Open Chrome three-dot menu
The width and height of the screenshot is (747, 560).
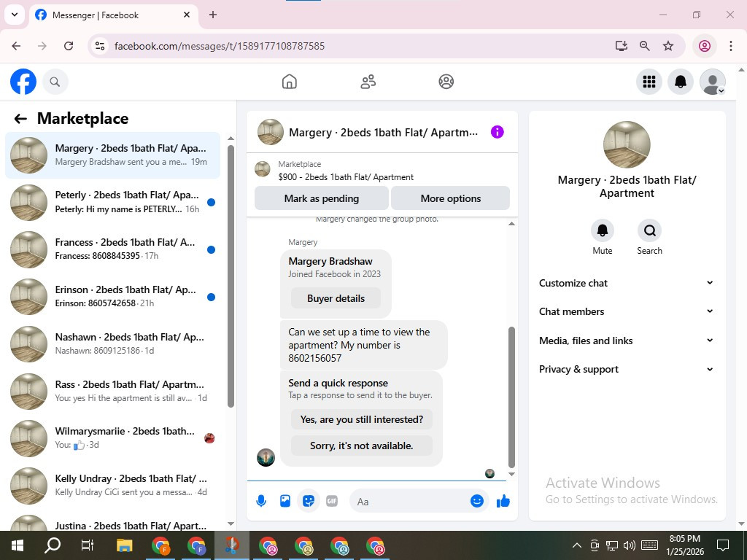tap(731, 46)
